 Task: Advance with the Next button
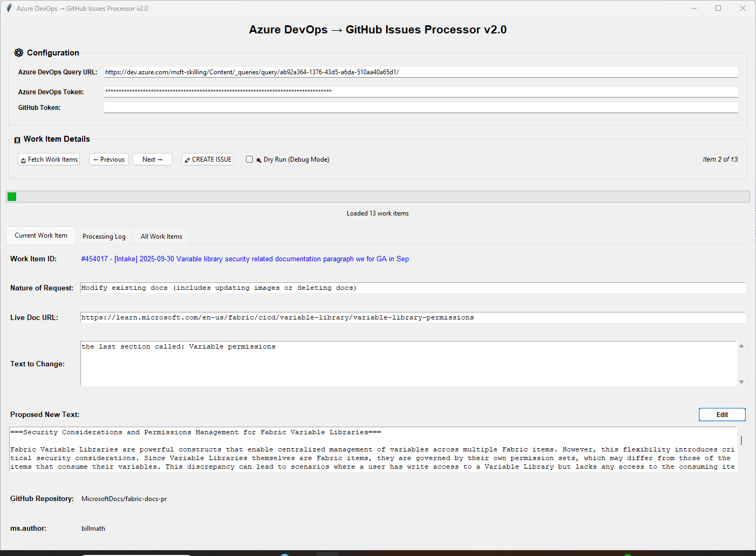[x=153, y=159]
